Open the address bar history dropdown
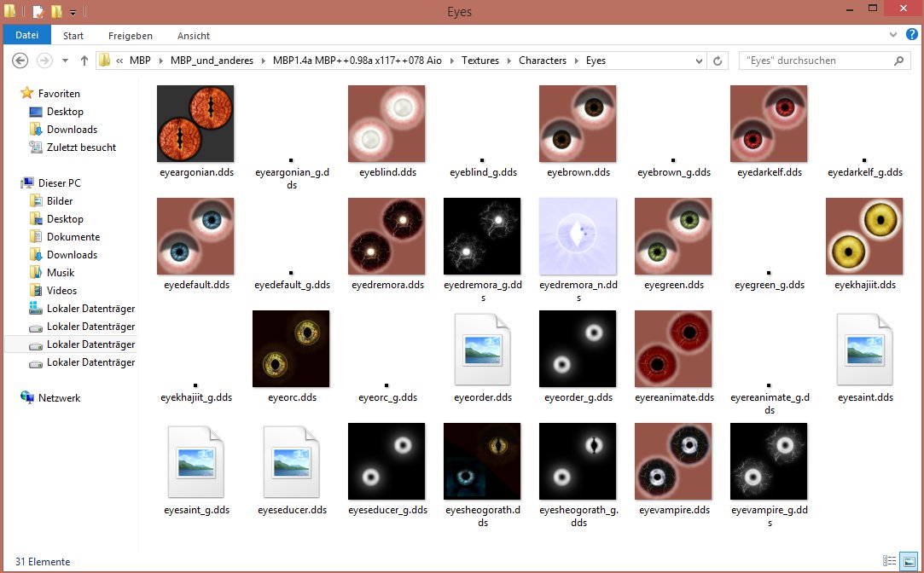924x573 pixels. tap(700, 61)
